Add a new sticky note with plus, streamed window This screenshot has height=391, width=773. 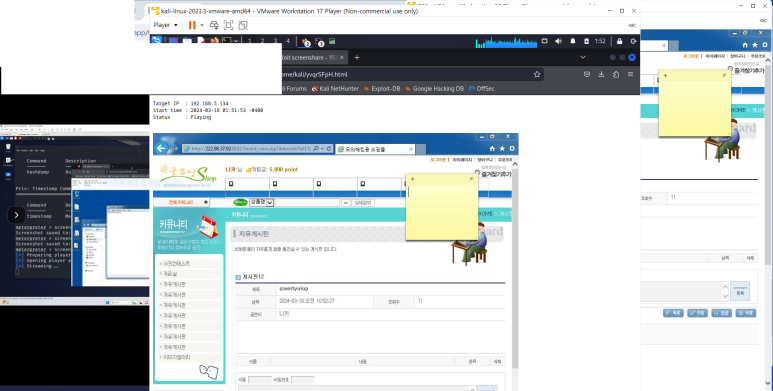coord(413,179)
